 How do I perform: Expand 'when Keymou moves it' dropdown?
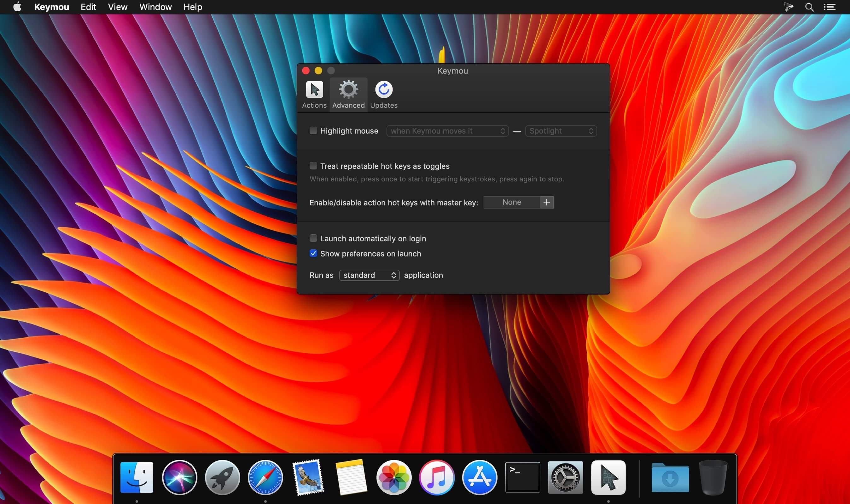pyautogui.click(x=447, y=131)
